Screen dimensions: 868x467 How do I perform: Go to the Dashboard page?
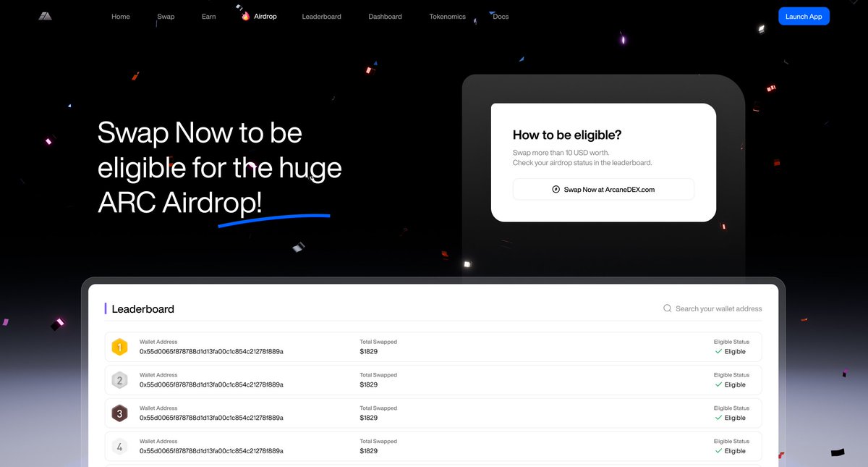pos(385,17)
